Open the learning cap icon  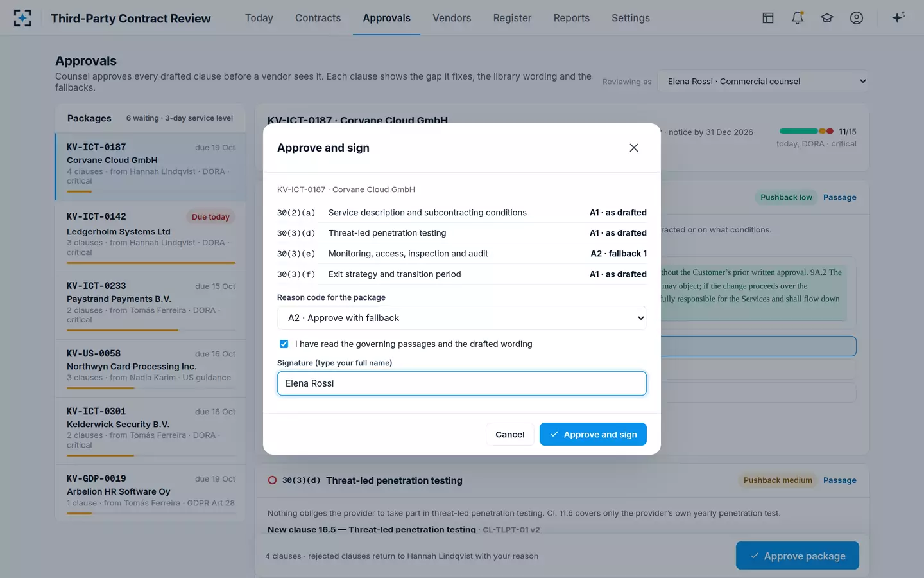click(x=827, y=18)
